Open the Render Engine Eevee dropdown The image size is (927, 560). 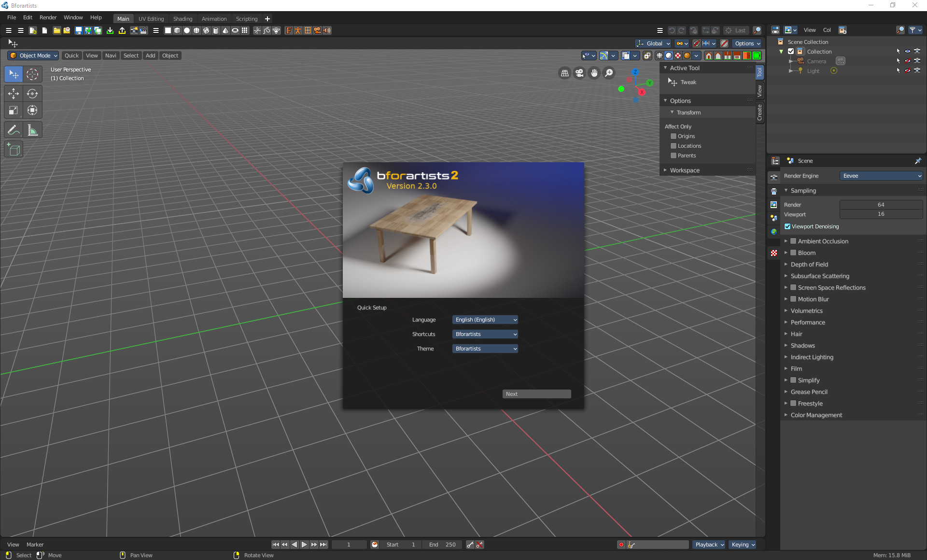tap(881, 176)
